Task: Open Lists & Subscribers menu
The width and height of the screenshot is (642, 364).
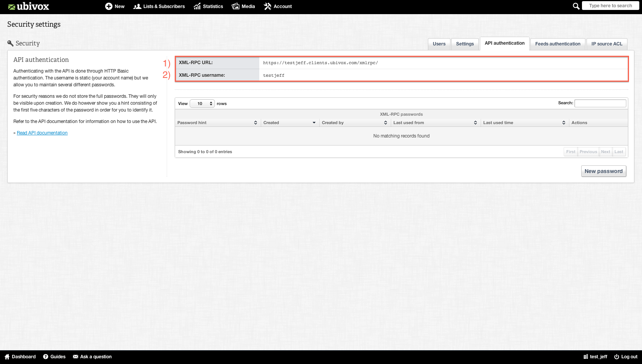Action: click(x=159, y=6)
